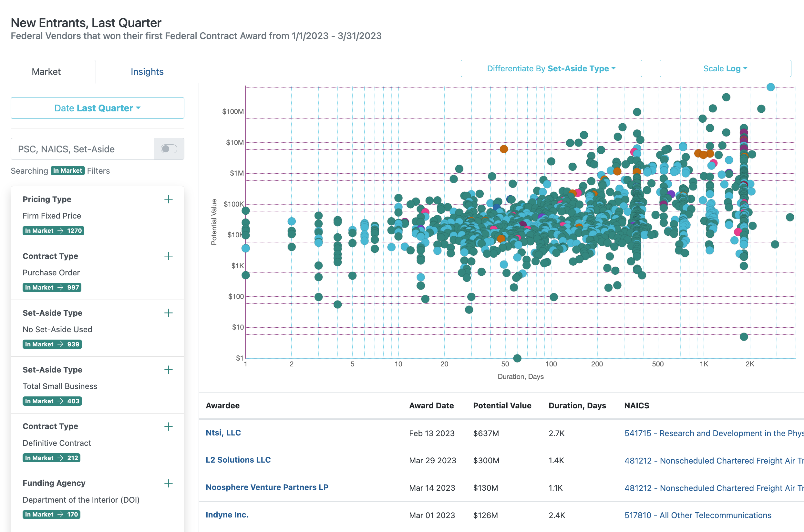This screenshot has width=804, height=532.
Task: Add the No Set-Aside Used filter plus
Action: tap(168, 313)
